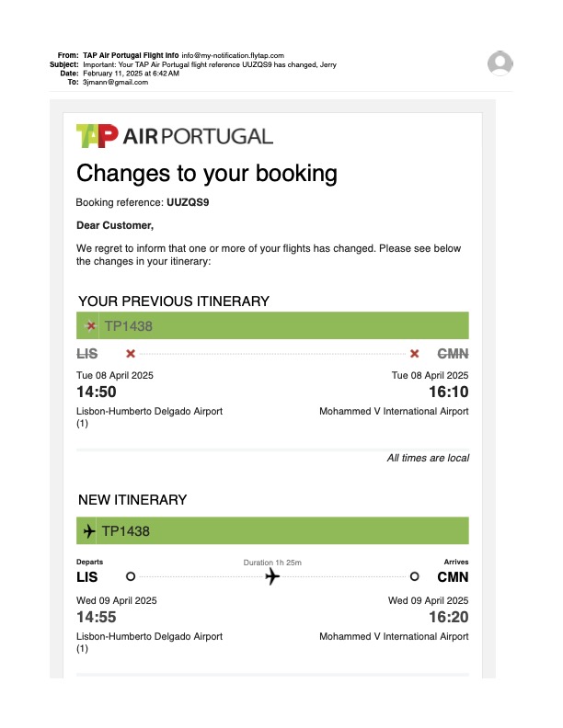
Task: Click the new itinerary TP1438 flight number
Action: (x=126, y=531)
